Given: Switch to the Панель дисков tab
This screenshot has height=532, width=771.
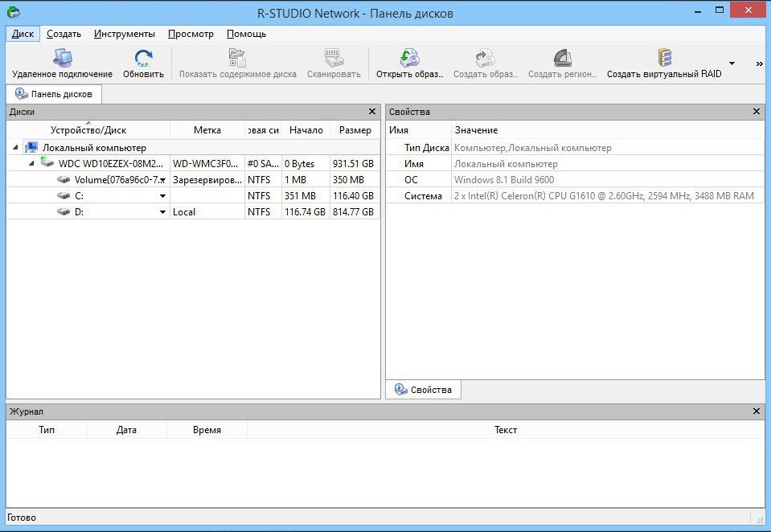Looking at the screenshot, I should coord(54,94).
